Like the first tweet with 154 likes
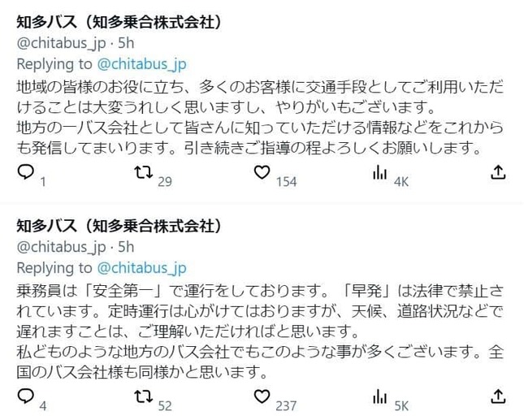Viewport: 524px width, 420px height. 262,172
